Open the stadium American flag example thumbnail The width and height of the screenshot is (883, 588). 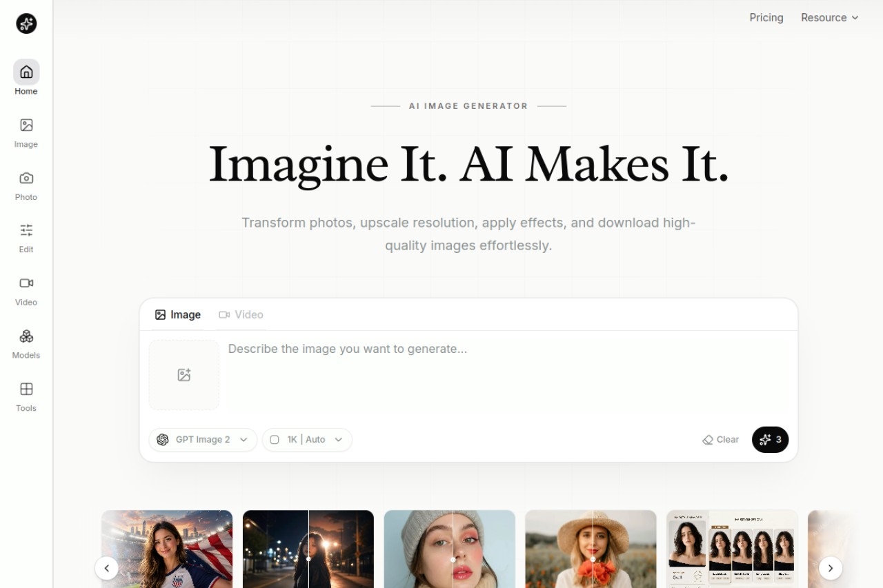coord(167,549)
